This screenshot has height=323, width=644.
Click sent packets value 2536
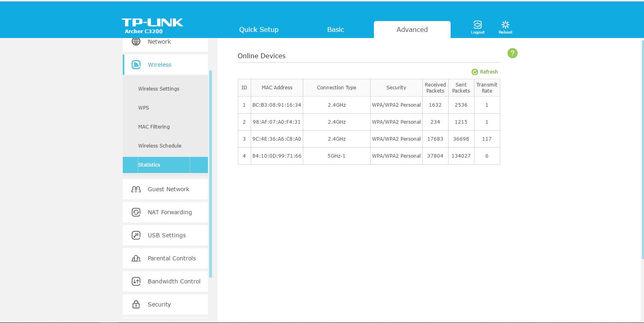tap(461, 105)
